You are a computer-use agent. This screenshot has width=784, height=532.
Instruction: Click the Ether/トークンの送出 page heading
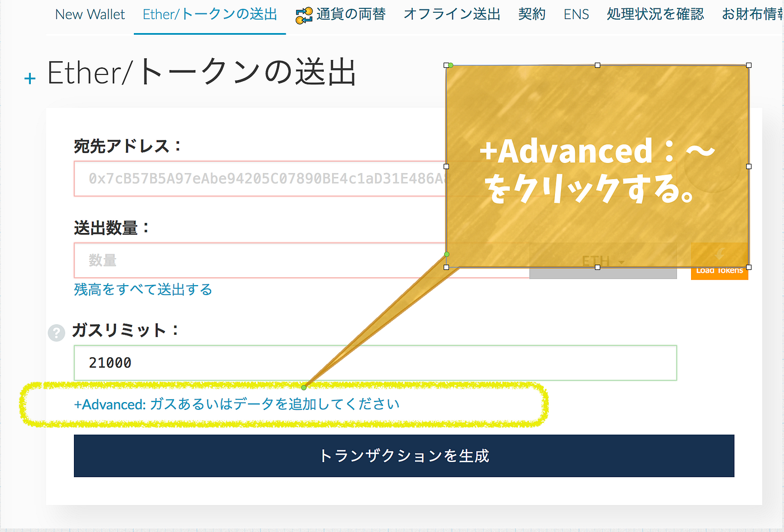click(x=202, y=73)
